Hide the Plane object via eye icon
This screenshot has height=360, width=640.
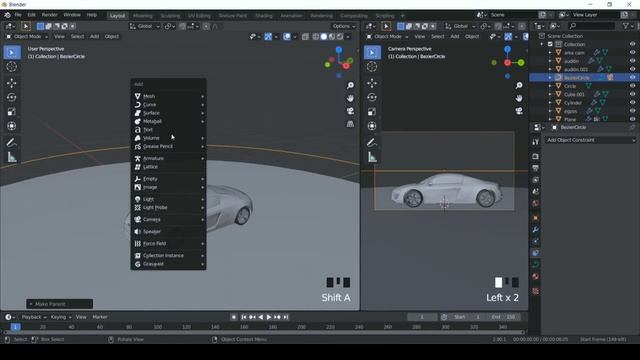click(632, 119)
